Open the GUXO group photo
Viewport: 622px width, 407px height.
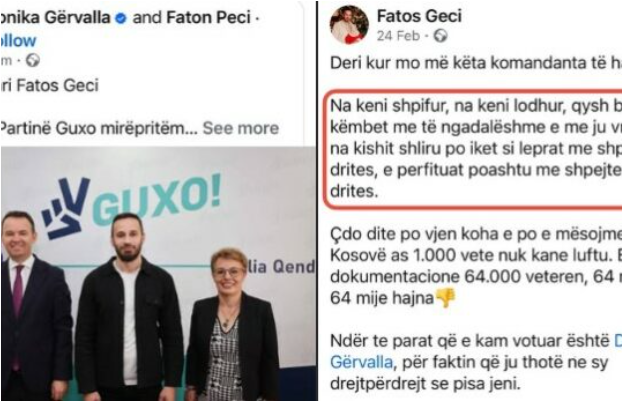pos(159,273)
